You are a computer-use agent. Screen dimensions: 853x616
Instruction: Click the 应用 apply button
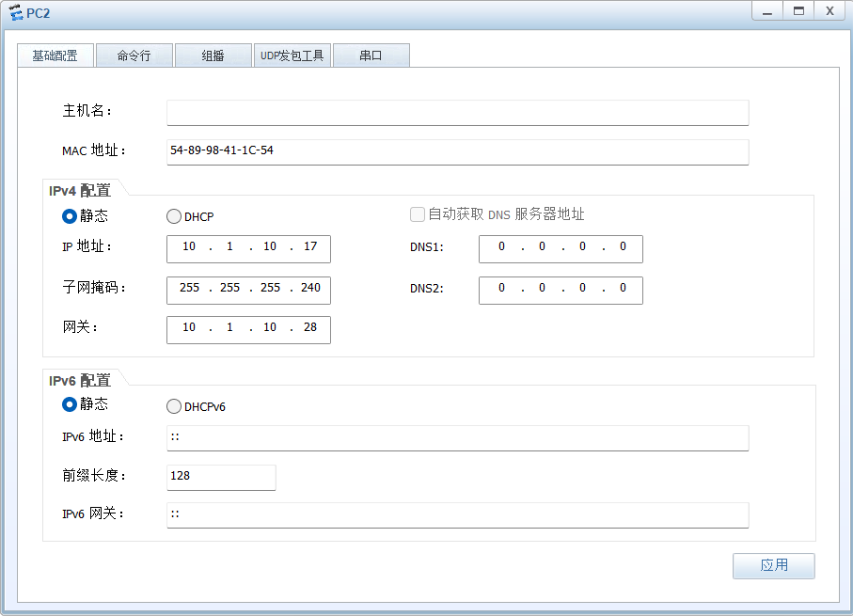pos(774,566)
